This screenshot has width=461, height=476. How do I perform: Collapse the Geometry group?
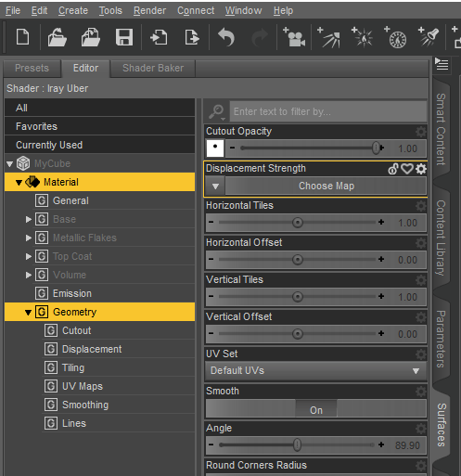click(28, 313)
